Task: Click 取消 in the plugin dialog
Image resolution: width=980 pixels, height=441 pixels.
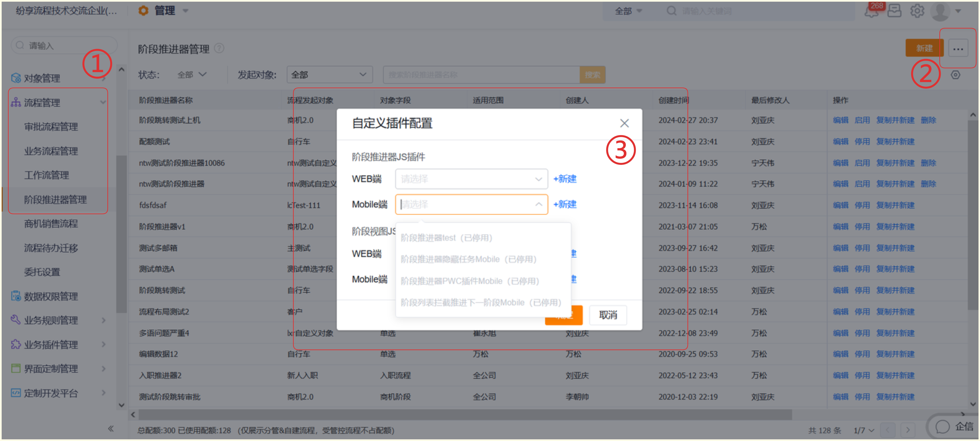Action: (x=608, y=315)
